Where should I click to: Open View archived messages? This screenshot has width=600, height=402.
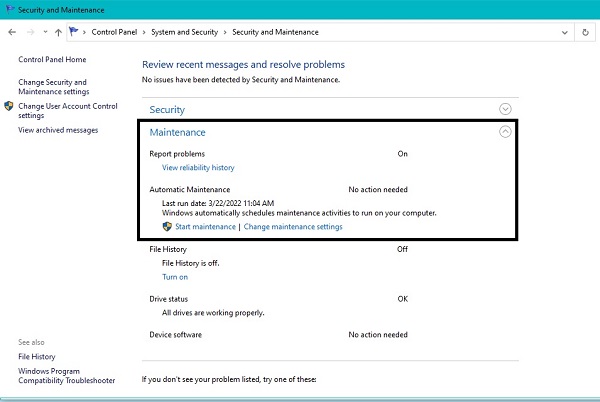58,130
